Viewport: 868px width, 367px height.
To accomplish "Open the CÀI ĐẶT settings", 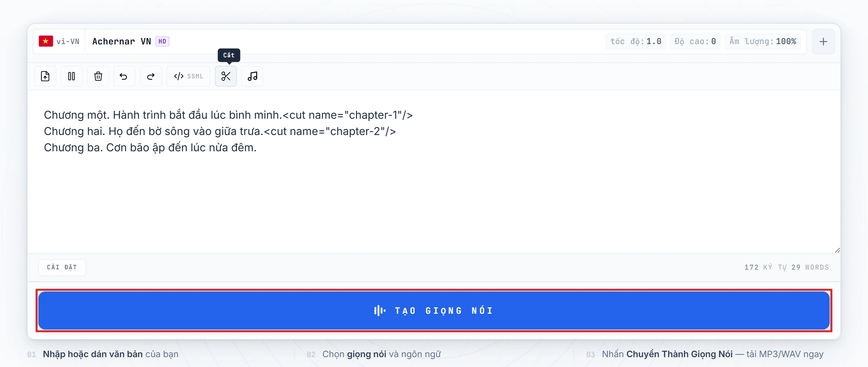I will click(x=62, y=267).
